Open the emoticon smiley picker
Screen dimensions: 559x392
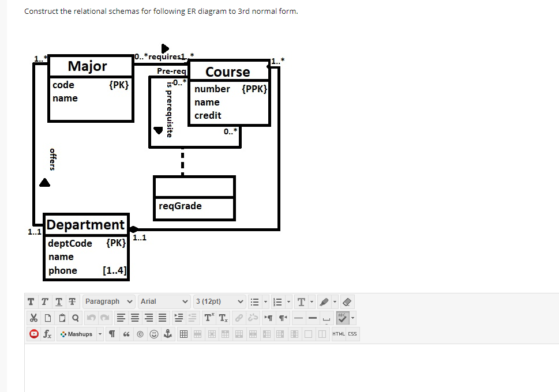click(154, 334)
